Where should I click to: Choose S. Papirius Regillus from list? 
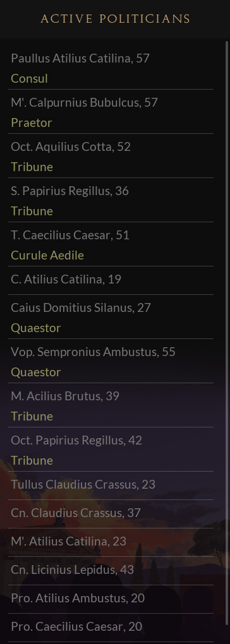tap(111, 200)
